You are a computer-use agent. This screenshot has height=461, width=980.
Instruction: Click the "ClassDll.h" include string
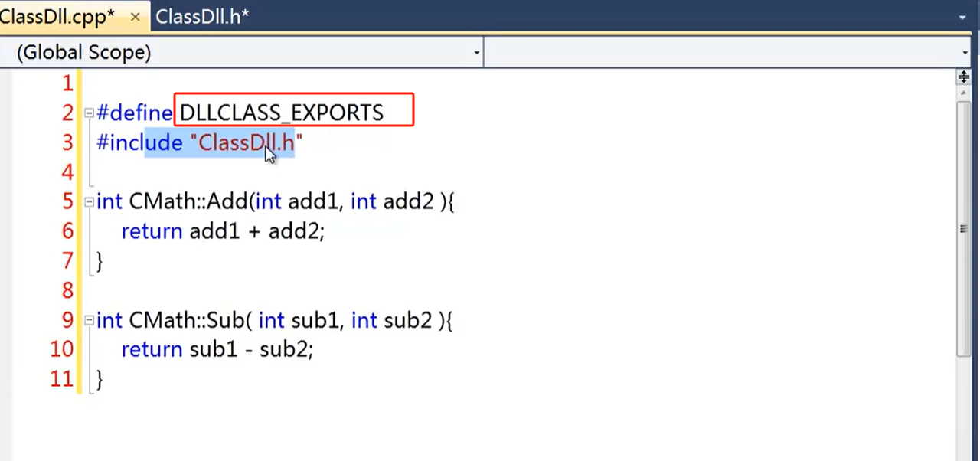(247, 142)
